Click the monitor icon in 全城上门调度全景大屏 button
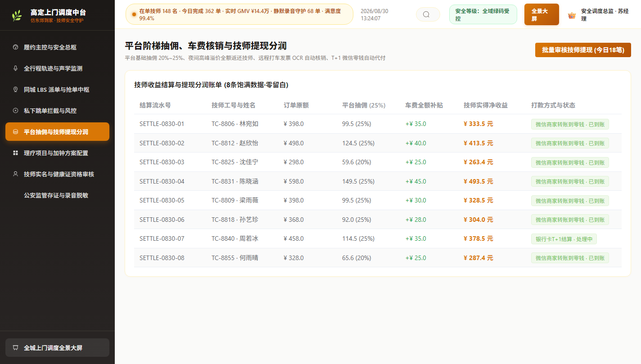Viewport: 641px width, 364px height. pos(15,348)
